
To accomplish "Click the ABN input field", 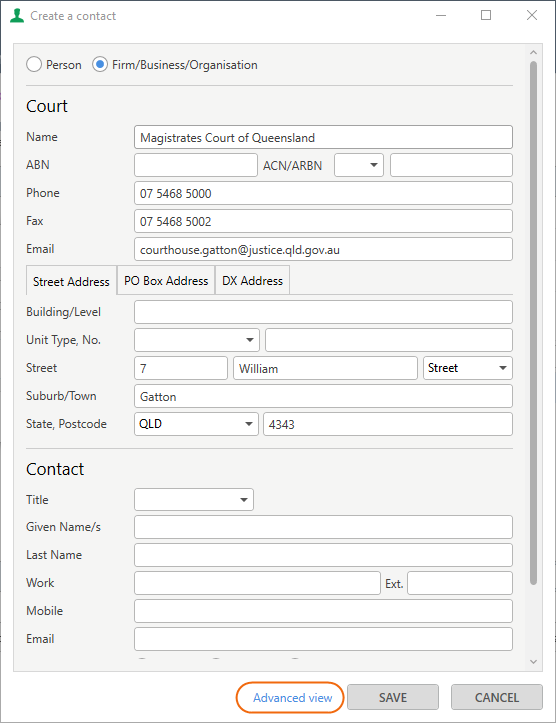I will (196, 165).
